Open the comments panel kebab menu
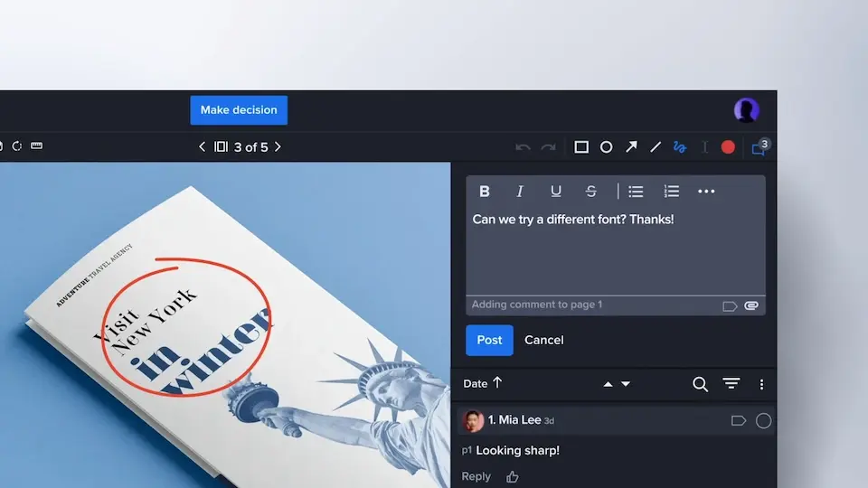This screenshot has height=488, width=868. [761, 384]
